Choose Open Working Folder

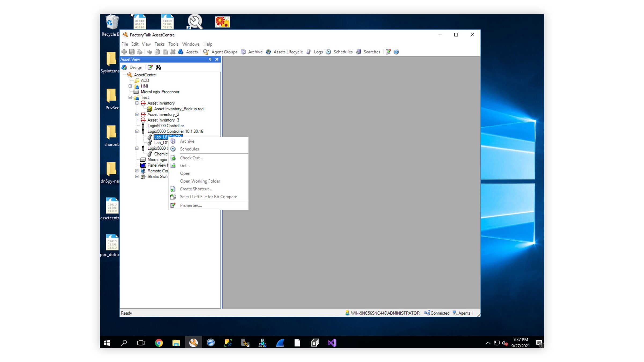208,181
